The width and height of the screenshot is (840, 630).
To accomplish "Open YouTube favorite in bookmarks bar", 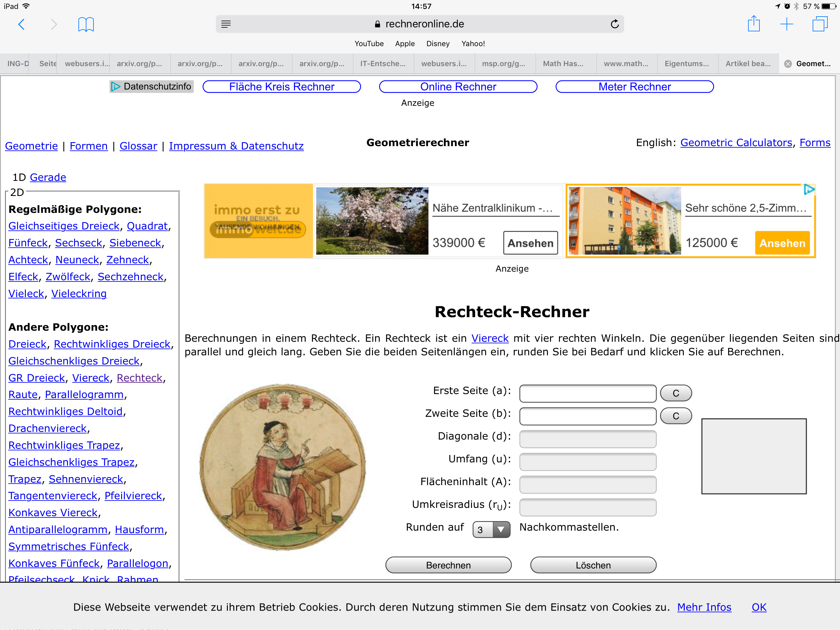I will [x=369, y=44].
